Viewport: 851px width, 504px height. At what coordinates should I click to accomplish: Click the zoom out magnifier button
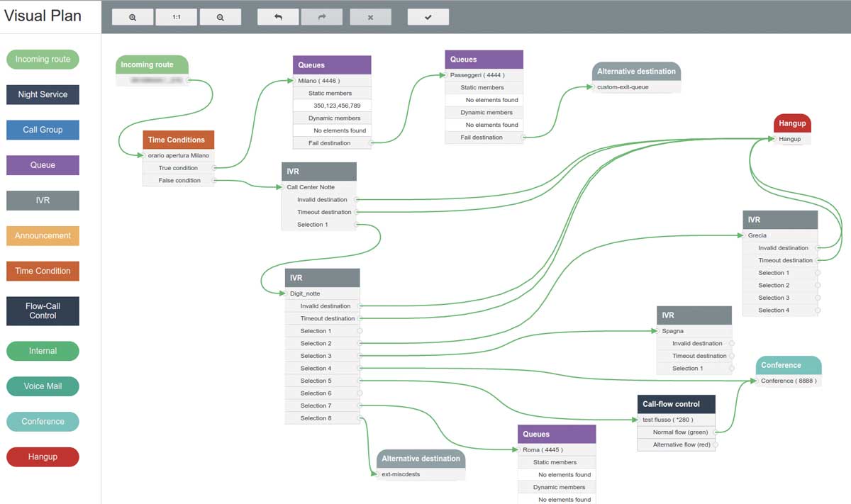pos(221,17)
